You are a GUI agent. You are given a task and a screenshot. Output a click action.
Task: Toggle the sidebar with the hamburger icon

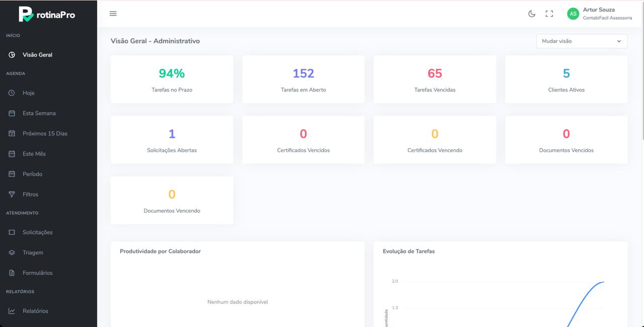[113, 13]
